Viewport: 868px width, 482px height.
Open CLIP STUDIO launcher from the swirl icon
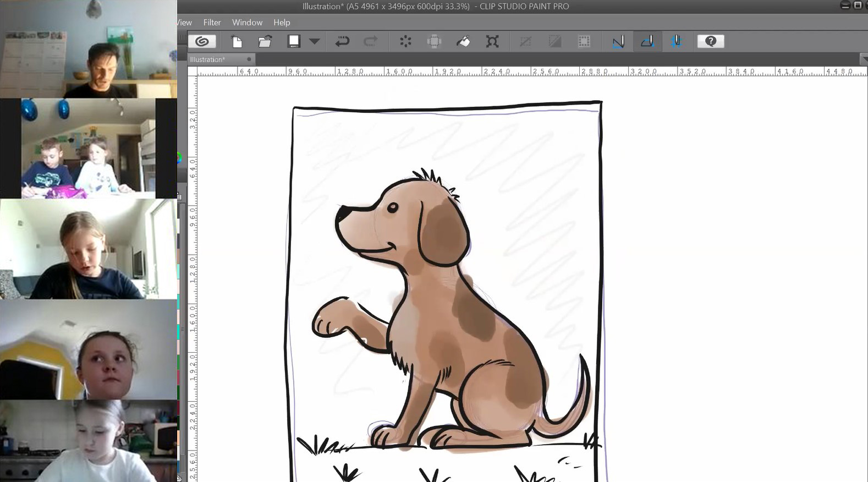click(x=202, y=41)
